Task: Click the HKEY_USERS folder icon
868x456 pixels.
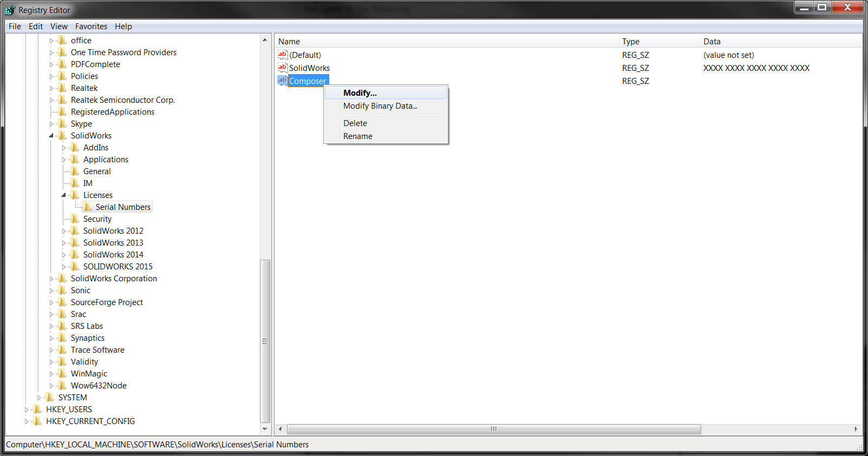Action: point(38,409)
